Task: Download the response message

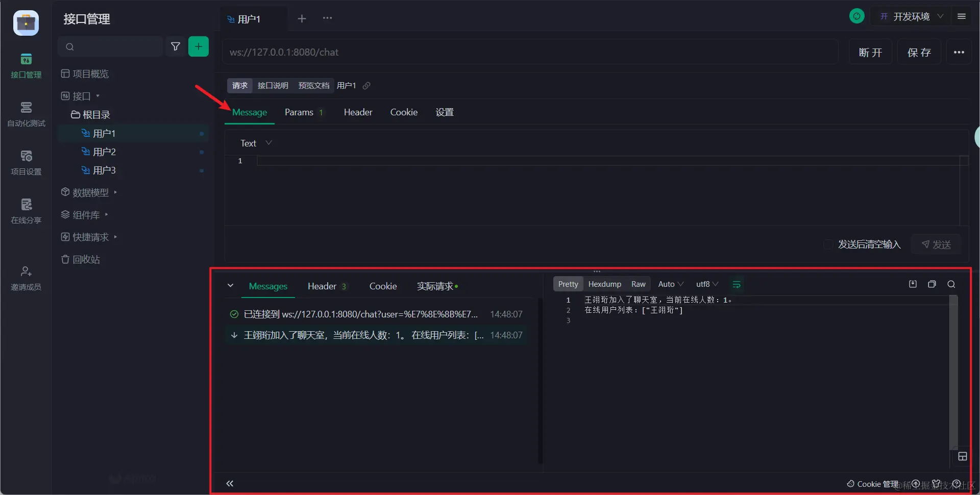Action: tap(913, 284)
